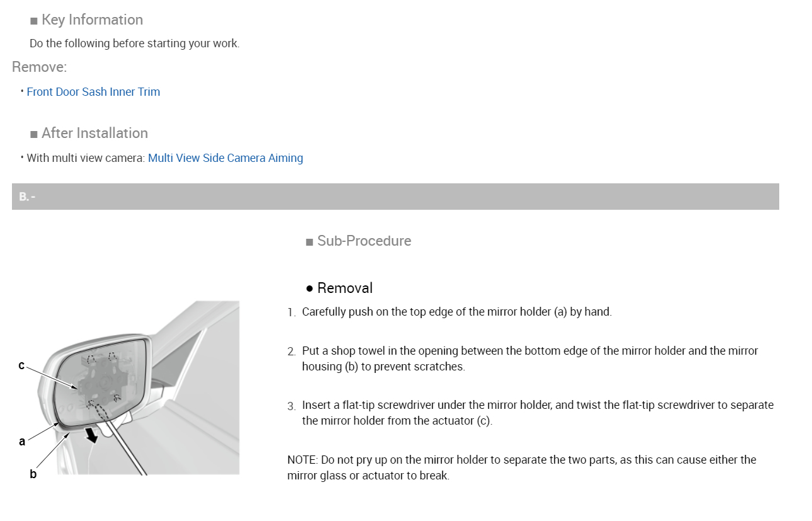Click the Removal heading text
This screenshot has width=812, height=521.
(x=345, y=289)
